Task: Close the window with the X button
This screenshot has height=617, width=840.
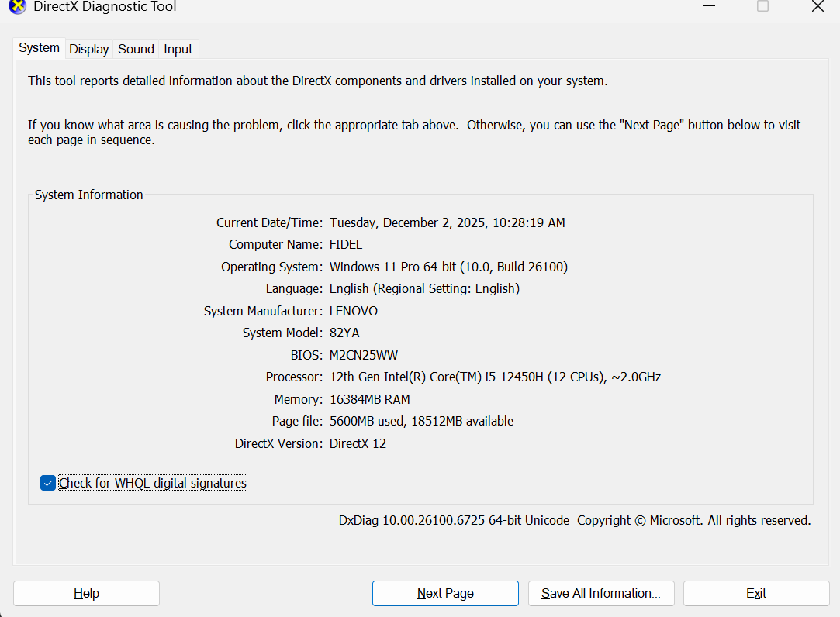Action: (x=818, y=6)
